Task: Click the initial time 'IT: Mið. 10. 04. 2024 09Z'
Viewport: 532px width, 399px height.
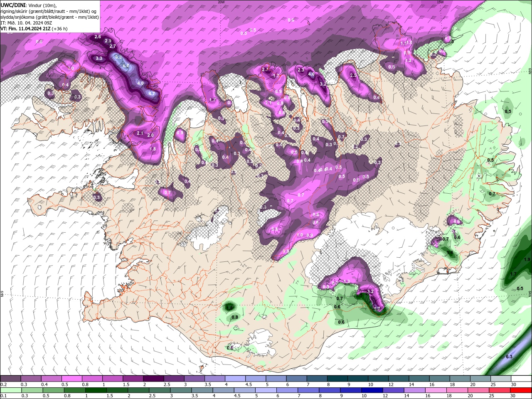Action: (26, 23)
